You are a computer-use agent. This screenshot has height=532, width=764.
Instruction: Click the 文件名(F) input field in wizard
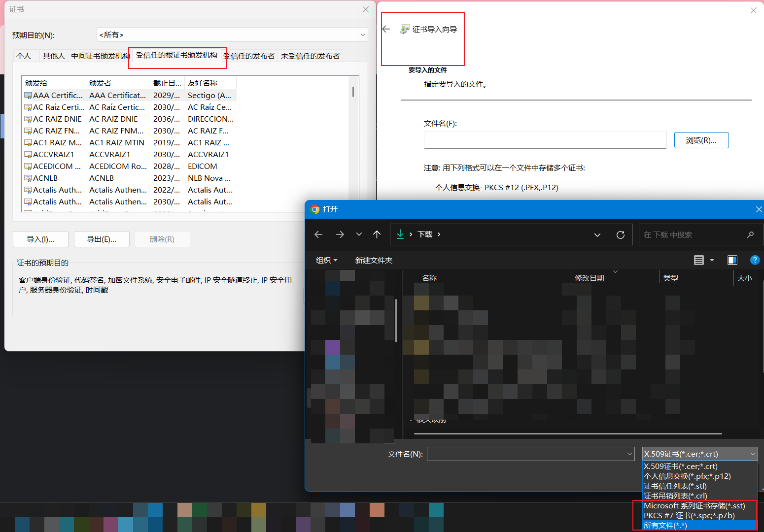point(545,140)
